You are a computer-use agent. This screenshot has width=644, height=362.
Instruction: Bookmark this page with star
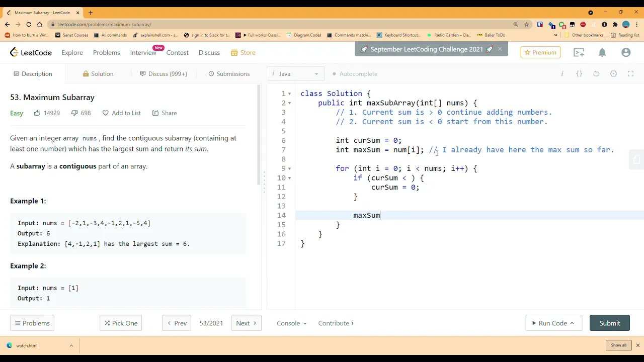tap(526, 24)
